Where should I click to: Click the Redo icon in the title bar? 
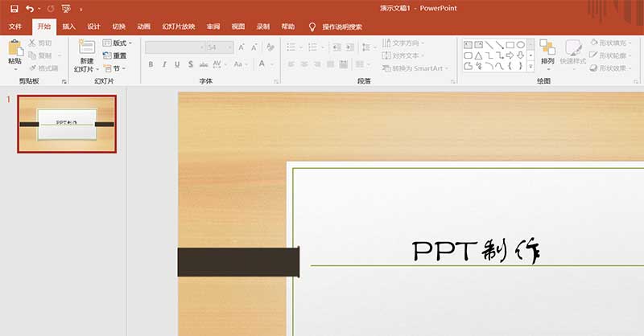pos(51,9)
